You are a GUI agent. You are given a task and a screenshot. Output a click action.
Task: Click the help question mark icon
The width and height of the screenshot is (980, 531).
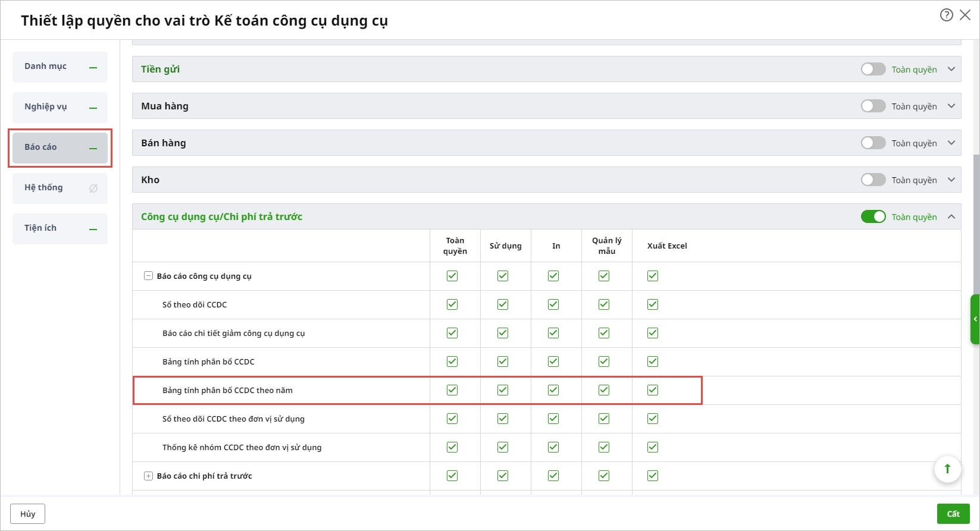(946, 15)
